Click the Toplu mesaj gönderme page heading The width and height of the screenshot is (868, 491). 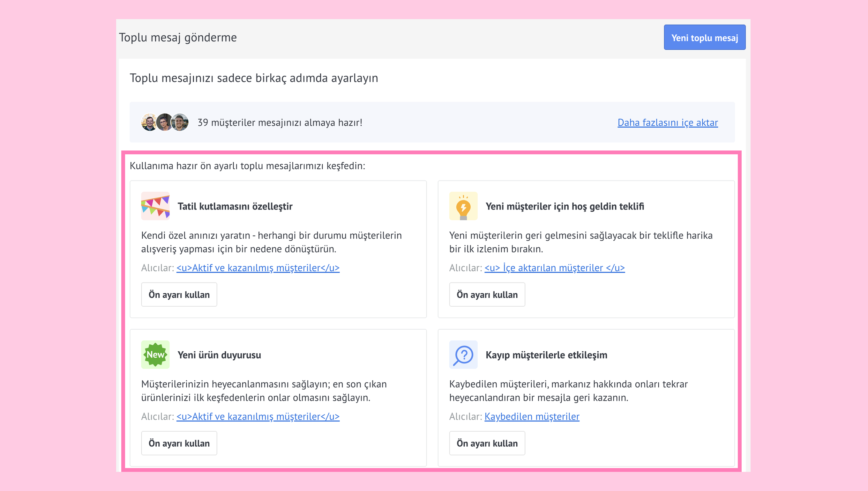tap(178, 37)
